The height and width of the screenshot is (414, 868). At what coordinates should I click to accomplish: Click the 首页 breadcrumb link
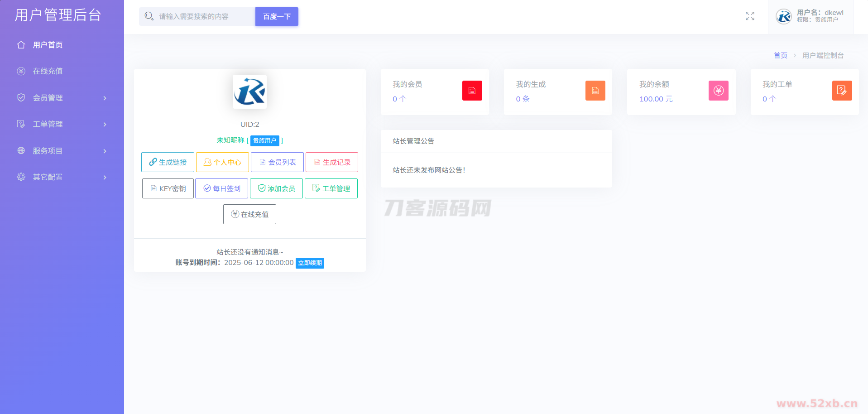[x=780, y=55]
